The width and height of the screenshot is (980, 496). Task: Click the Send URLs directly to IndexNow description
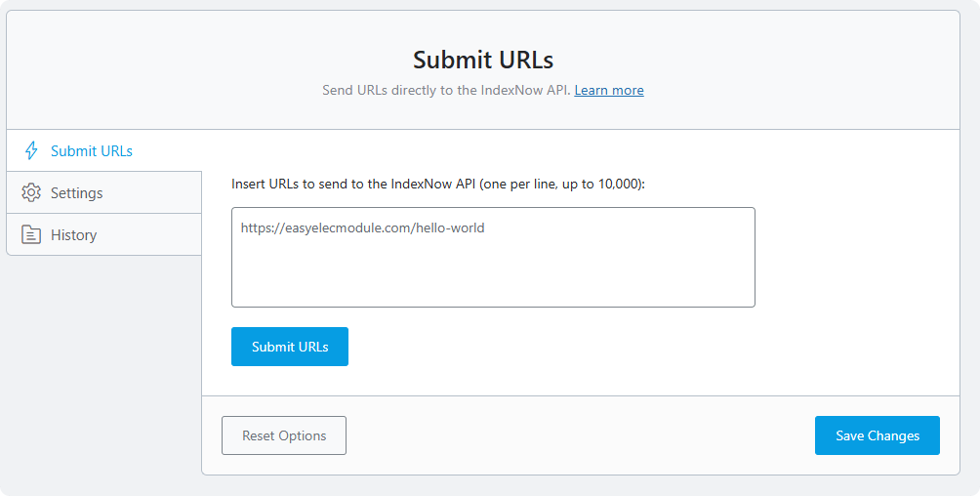pyautogui.click(x=446, y=90)
